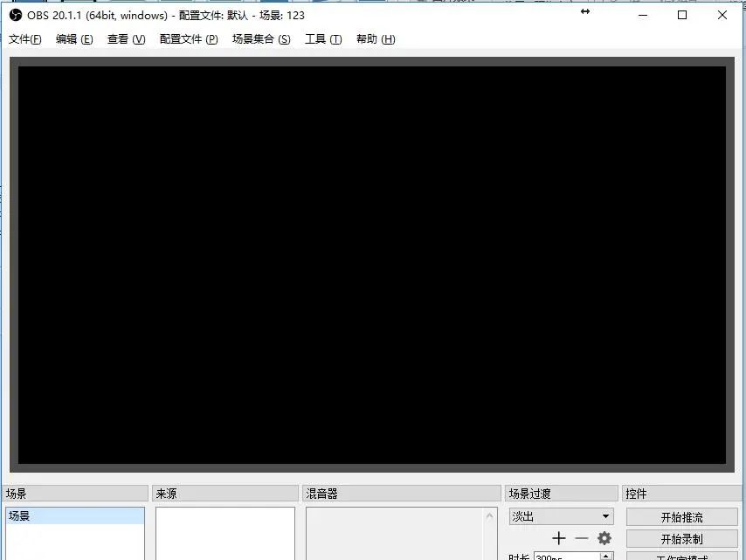Screen dimensions: 746x560
Task: Select the 场景 item in scenes list
Action: pyautogui.click(x=75, y=515)
